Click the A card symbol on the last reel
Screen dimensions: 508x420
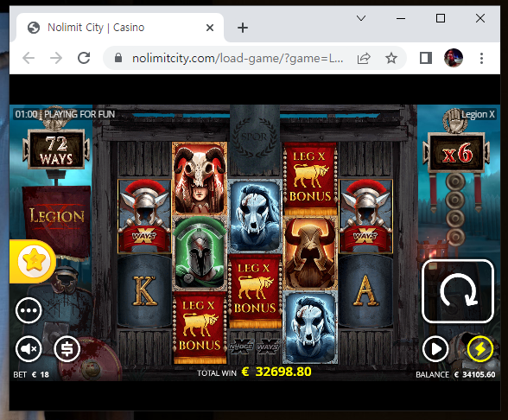(365, 290)
